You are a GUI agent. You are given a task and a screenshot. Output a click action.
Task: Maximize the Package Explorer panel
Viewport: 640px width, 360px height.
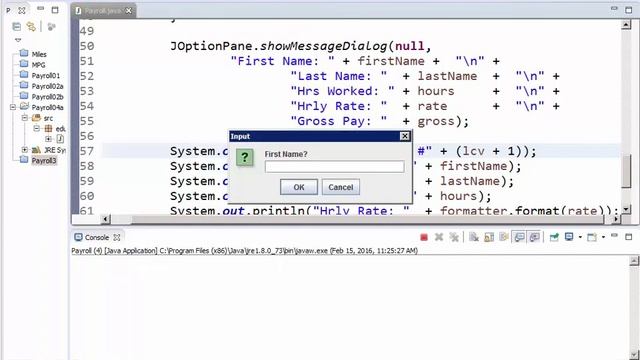(55, 10)
